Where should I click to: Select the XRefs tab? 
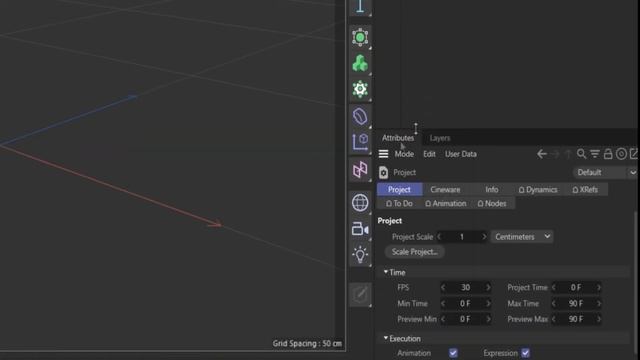pyautogui.click(x=585, y=189)
